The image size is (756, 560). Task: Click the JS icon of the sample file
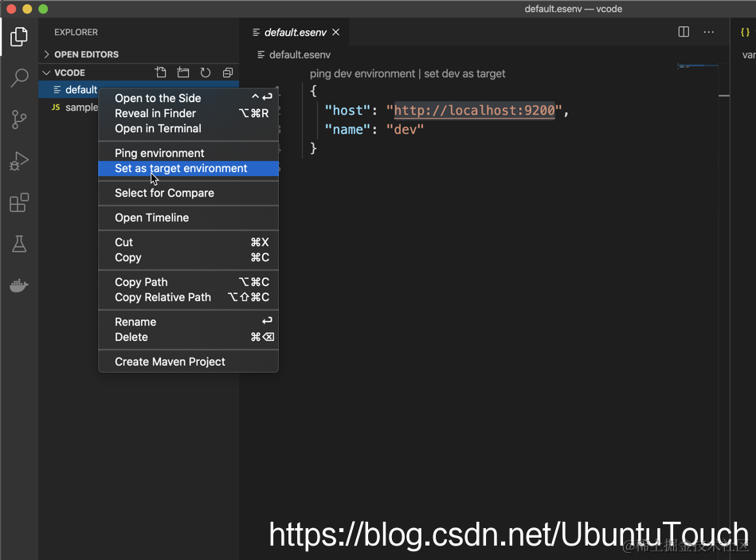pos(56,107)
